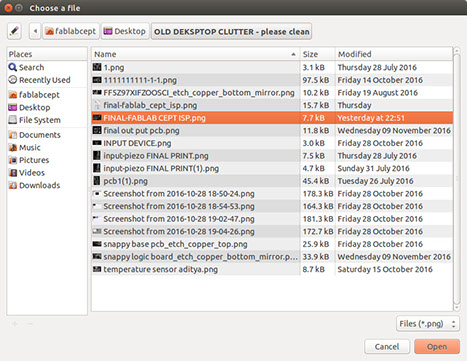
Task: Sort by the Modified column header
Action: pos(394,54)
